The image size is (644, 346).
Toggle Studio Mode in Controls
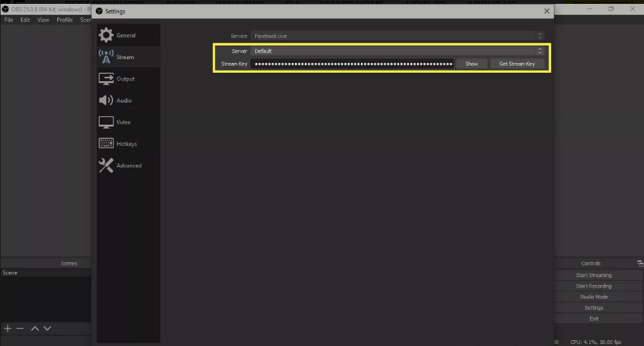[x=594, y=297]
